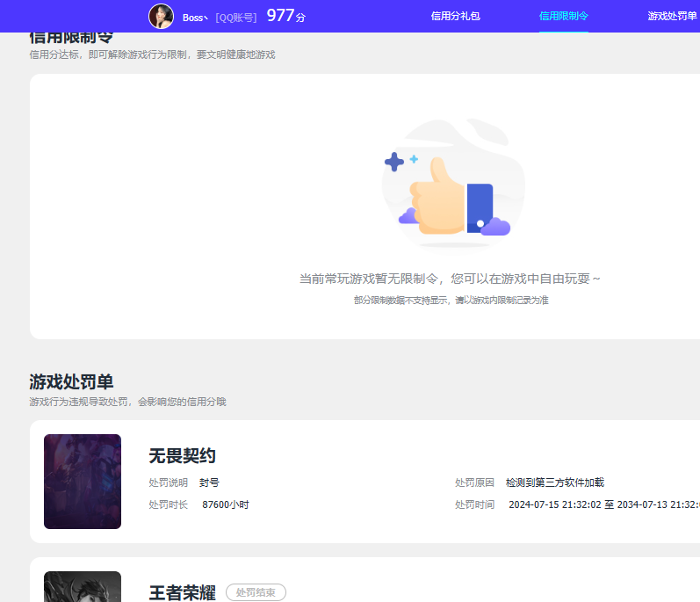The image size is (700, 602).
Task: Click the 游戏处罚单 section heading
Action: tap(71, 381)
